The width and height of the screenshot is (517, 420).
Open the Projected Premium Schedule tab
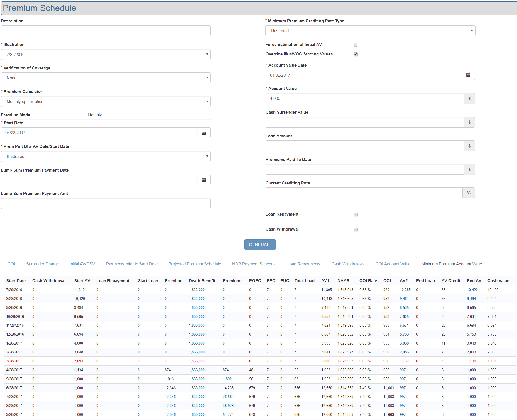[195, 264]
